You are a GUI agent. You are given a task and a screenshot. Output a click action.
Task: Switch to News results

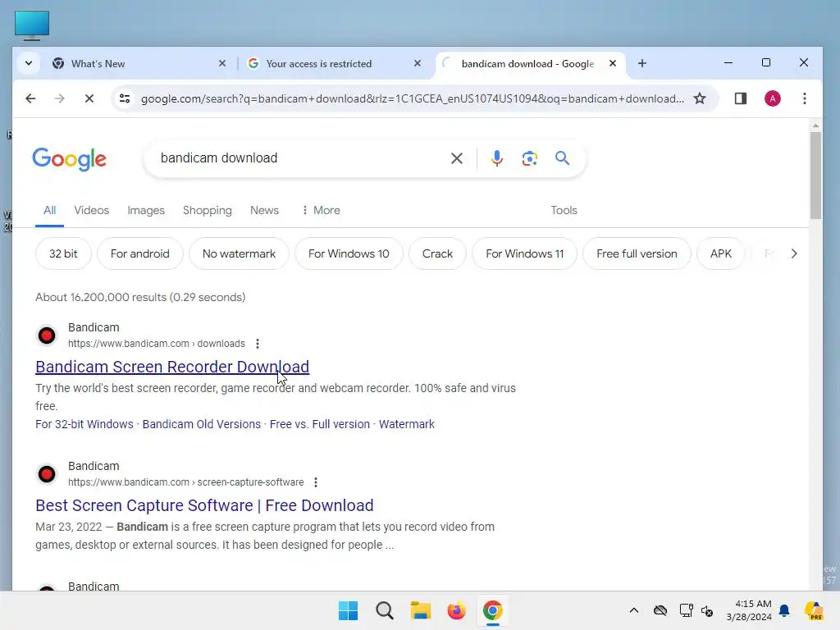[264, 211]
